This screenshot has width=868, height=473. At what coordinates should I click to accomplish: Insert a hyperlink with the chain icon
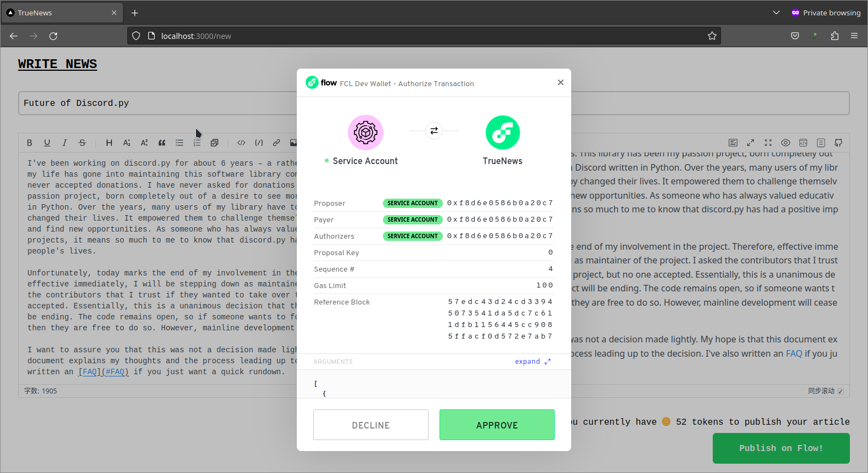point(277,143)
